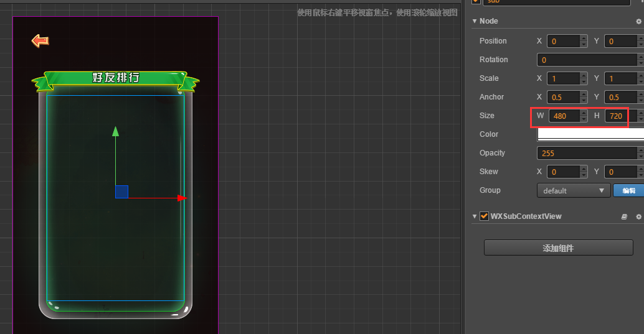Click the Anchor X stepper arrows
This screenshot has width=644, height=334.
[584, 97]
